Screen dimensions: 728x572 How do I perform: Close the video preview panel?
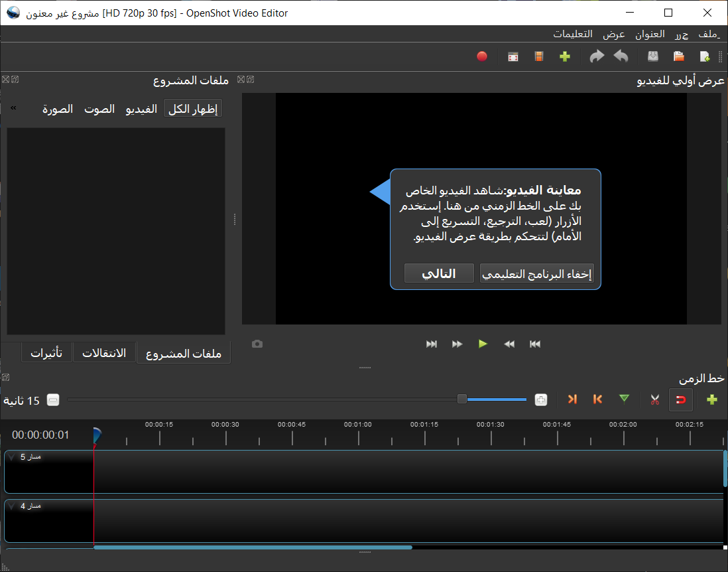point(241,80)
